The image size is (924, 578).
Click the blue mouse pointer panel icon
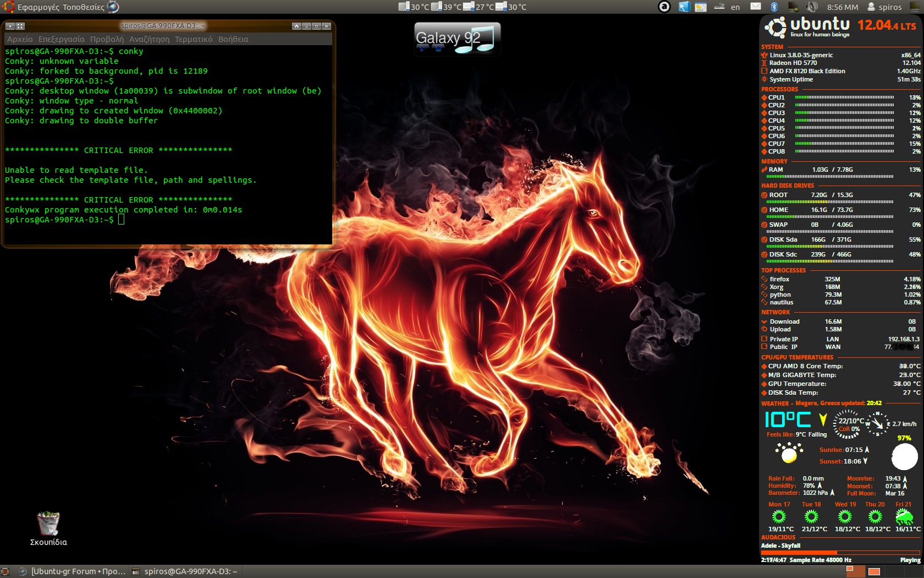pyautogui.click(x=684, y=7)
